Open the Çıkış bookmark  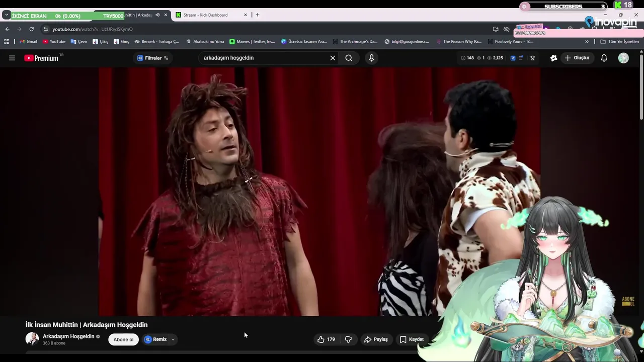click(101, 42)
